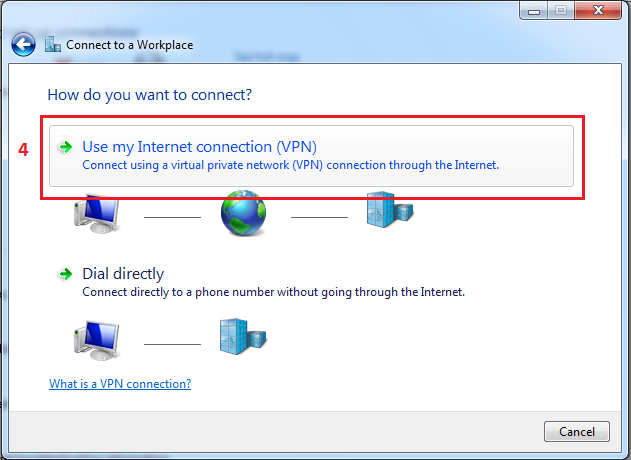This screenshot has width=631, height=460.
Task: Minimize the Connect to a Workplace window
Action: click(x=534, y=10)
